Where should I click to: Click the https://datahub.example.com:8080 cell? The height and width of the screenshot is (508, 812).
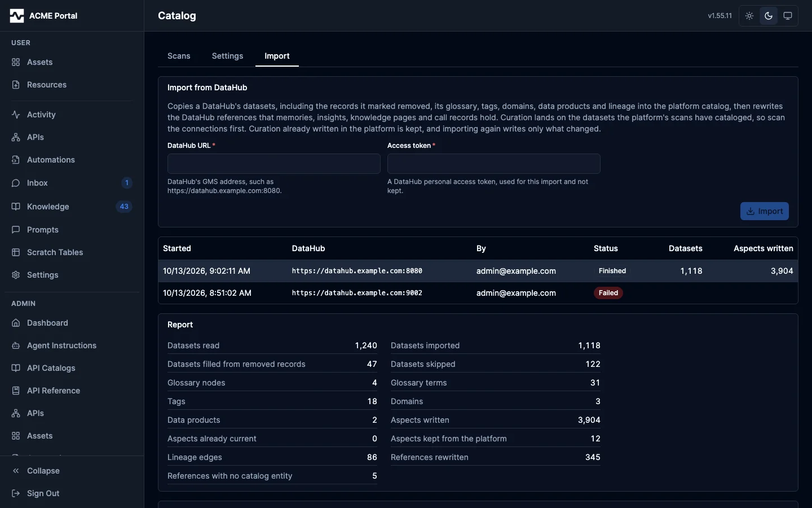[x=357, y=271]
